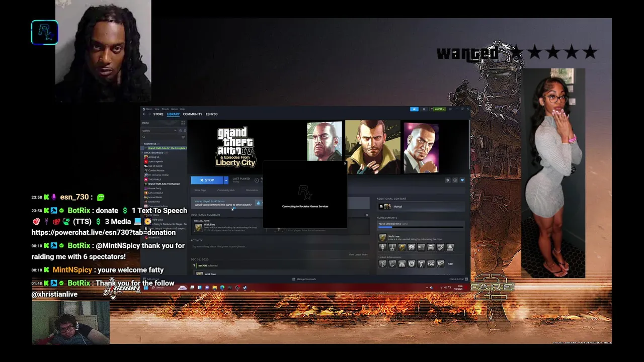Go forward with the Steam forward arrow
Screen dimensions: 644x362
149,114
